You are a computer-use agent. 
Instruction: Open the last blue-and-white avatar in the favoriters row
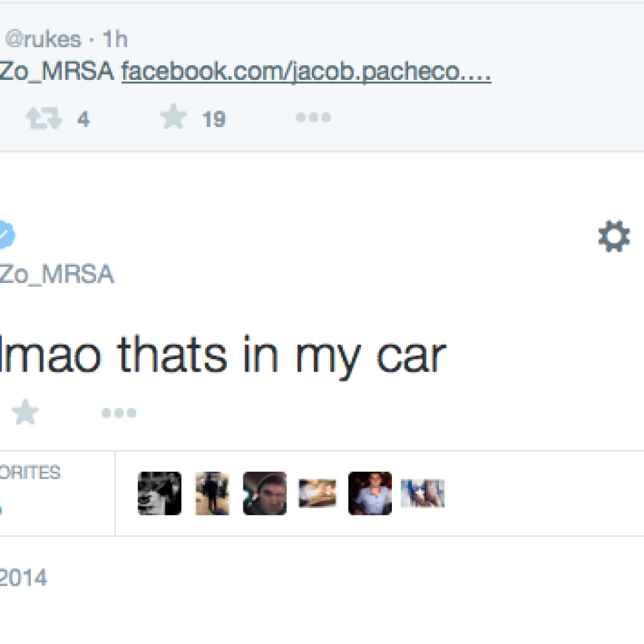(423, 494)
